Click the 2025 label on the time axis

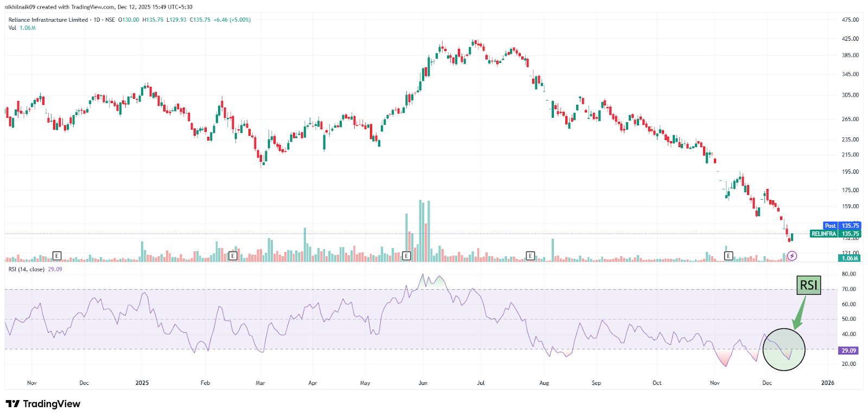(x=142, y=383)
